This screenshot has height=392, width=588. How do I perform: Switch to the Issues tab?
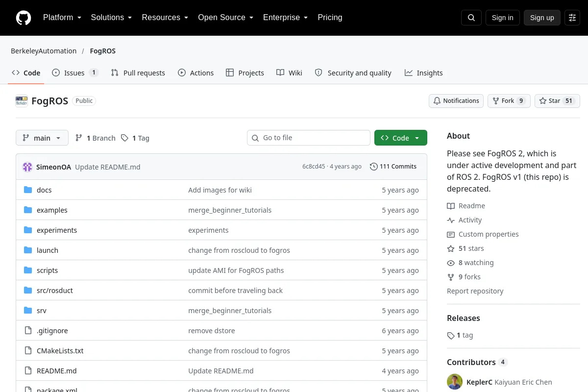(x=75, y=73)
